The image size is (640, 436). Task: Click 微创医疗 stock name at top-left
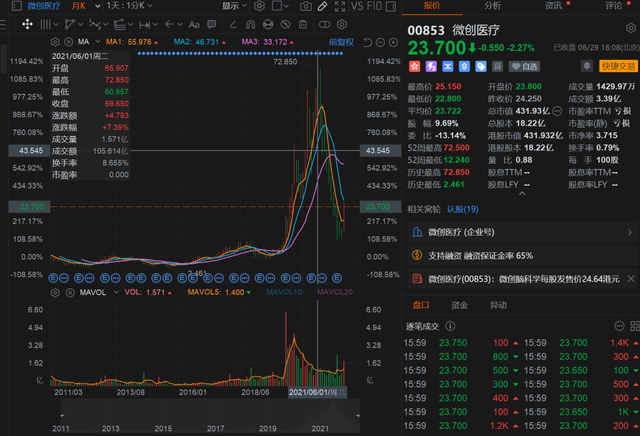(44, 6)
